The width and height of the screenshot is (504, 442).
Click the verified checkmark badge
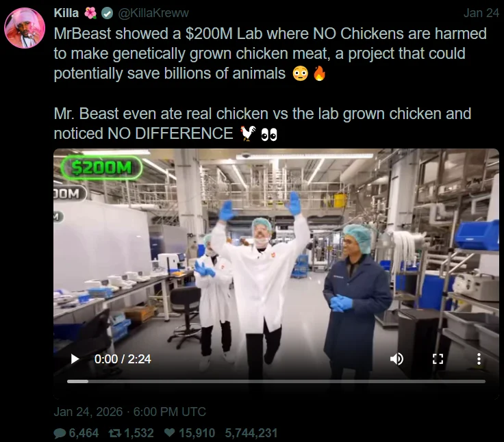(x=107, y=13)
